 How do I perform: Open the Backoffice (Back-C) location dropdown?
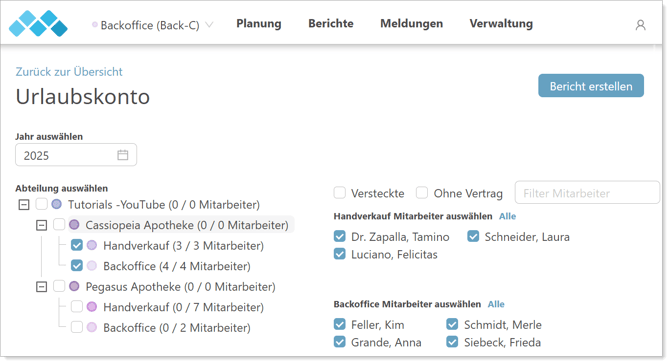coord(153,25)
